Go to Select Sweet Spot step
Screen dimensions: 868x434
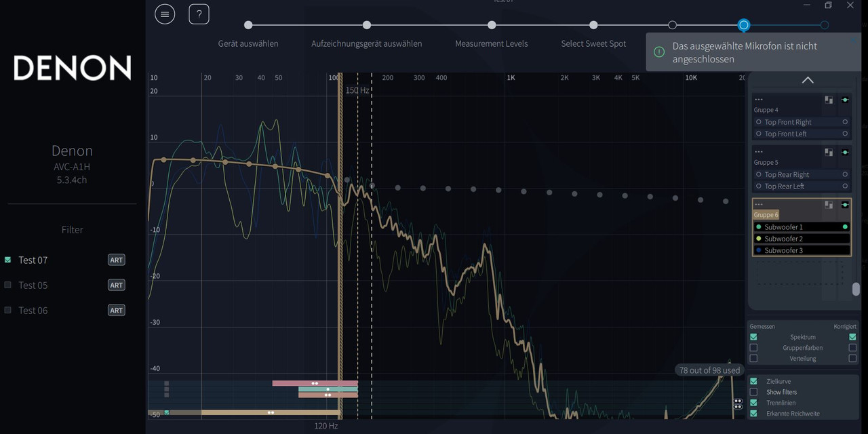[593, 25]
